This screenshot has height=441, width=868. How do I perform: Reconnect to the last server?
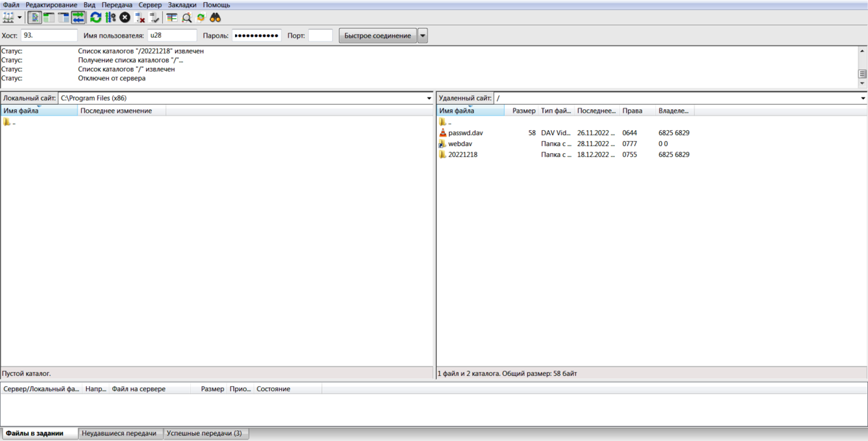tap(155, 17)
